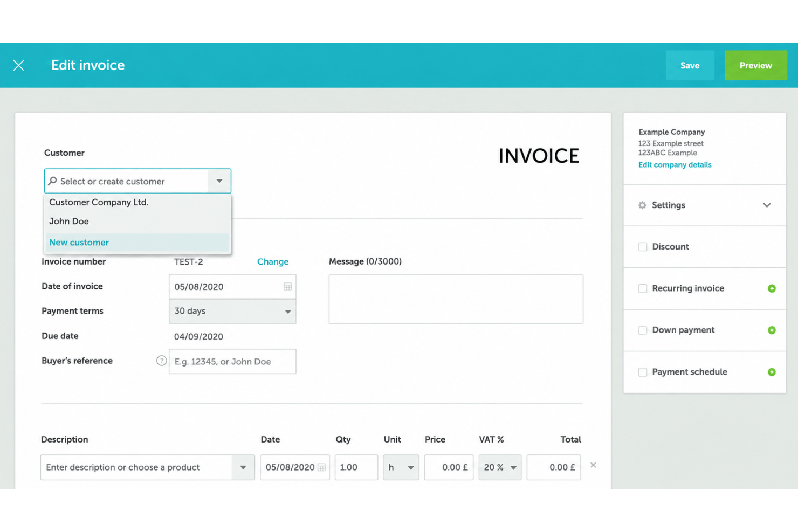Select Customer Company Ltd. from the list

tap(137, 202)
